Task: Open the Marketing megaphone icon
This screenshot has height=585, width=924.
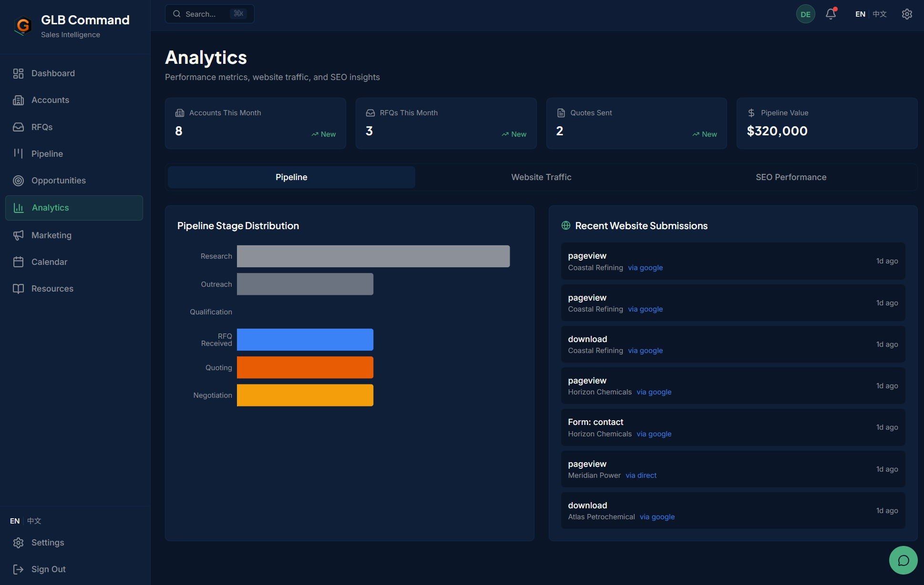Action: click(18, 235)
